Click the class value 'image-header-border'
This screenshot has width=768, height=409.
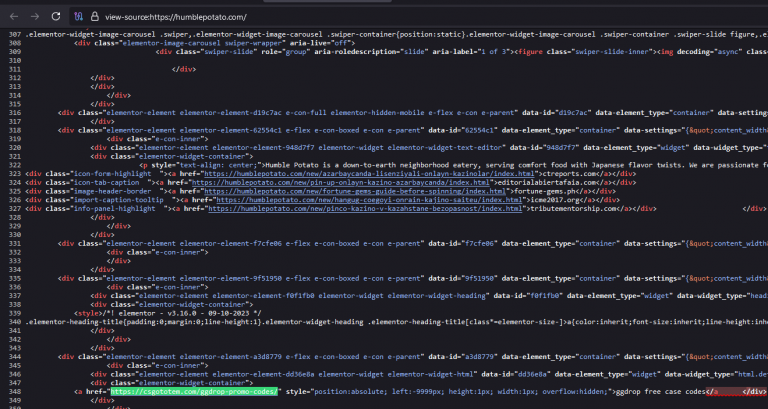pos(113,192)
